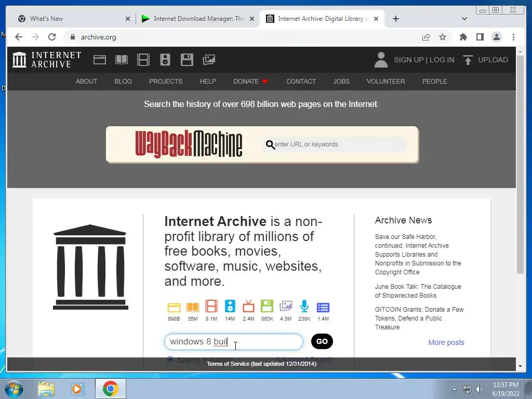
Task: Click the archive search box with windows 8
Action: pos(234,342)
